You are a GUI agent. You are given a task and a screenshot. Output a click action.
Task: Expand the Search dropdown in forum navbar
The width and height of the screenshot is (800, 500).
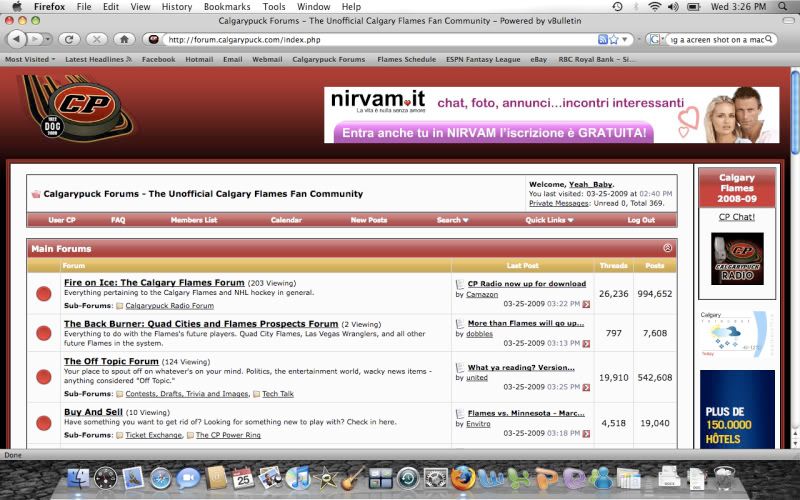click(x=453, y=220)
